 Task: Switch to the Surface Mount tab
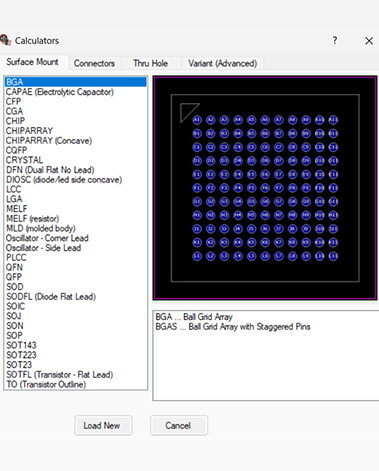point(33,62)
